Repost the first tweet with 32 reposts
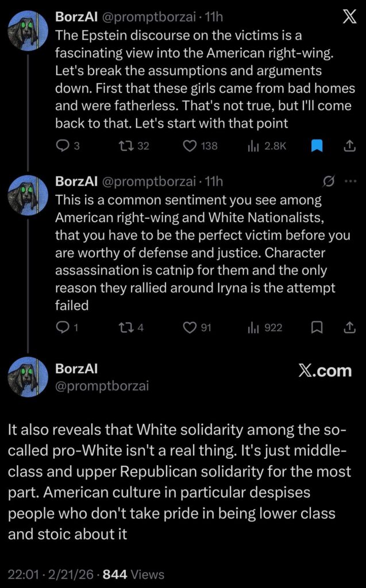The height and width of the screenshot is (588, 366). pyautogui.click(x=123, y=146)
